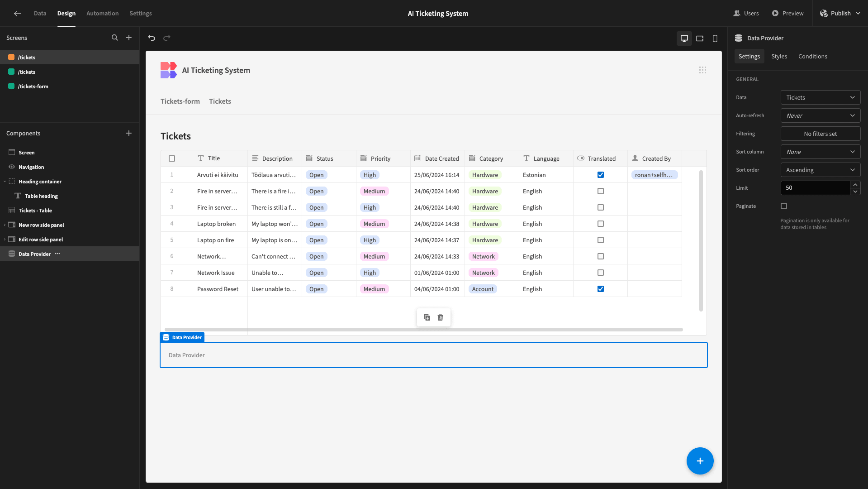Enable the Paginate checkbox
This screenshot has height=489, width=868.
click(784, 206)
